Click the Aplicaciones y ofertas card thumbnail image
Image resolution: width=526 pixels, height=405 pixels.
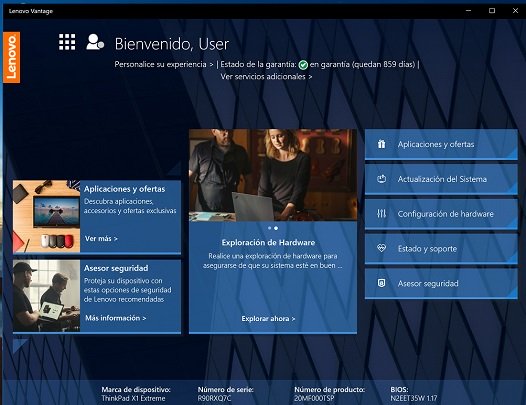coord(47,216)
